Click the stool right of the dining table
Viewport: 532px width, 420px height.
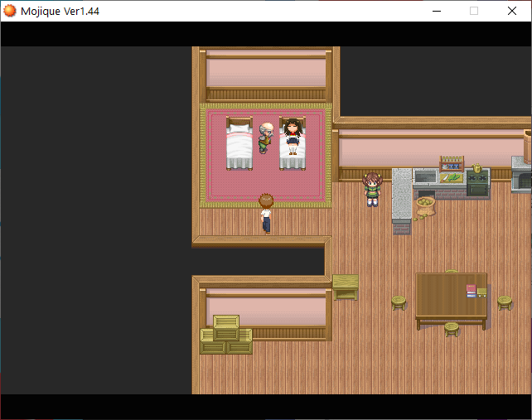coord(504,302)
